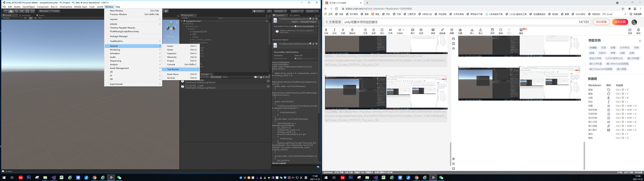Image resolution: width=644 pixels, height=181 pixels.
Task: Click Execution Order... button in Inspector
Action: pyautogui.click(x=309, y=22)
